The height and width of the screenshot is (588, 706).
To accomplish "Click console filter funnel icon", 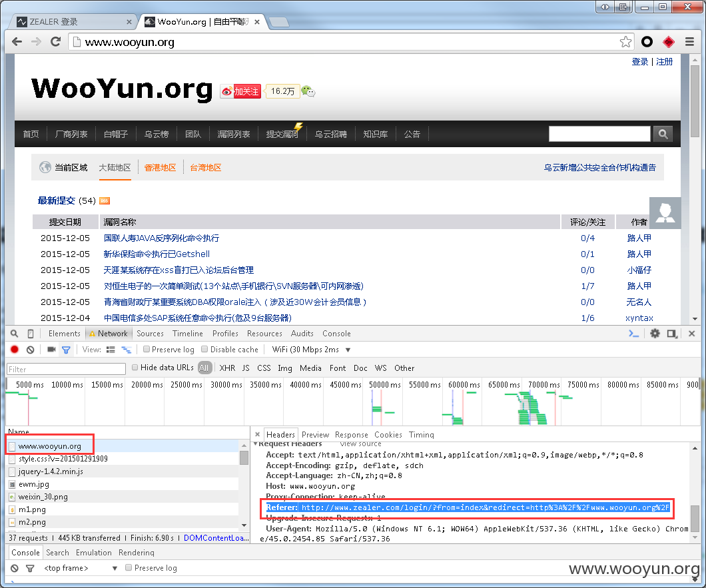I will coord(30,568).
